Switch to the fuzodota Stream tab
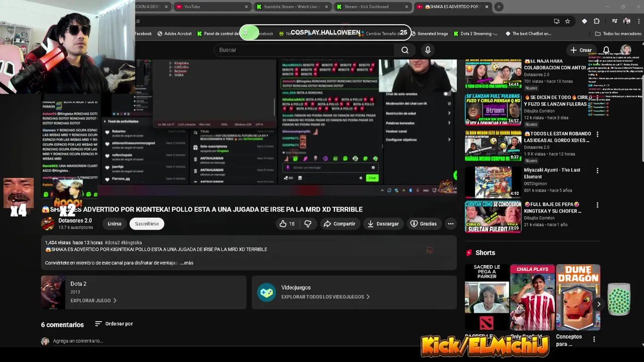Image resolution: width=644 pixels, height=362 pixels. coord(292,7)
